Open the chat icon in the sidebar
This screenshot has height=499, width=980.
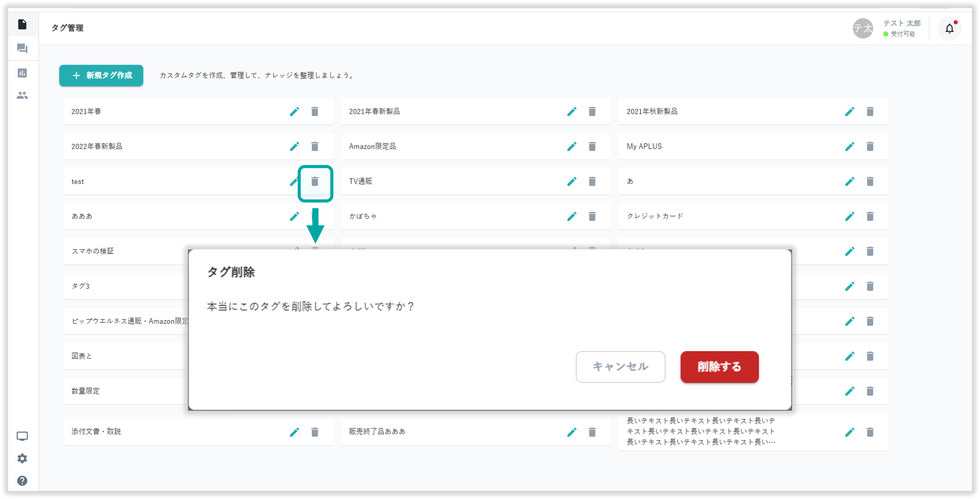[x=22, y=48]
